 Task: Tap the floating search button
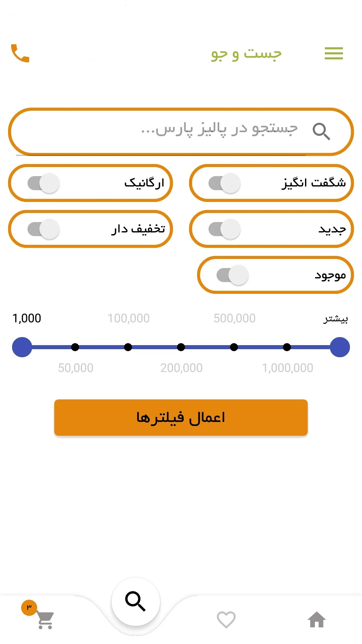[x=136, y=601]
